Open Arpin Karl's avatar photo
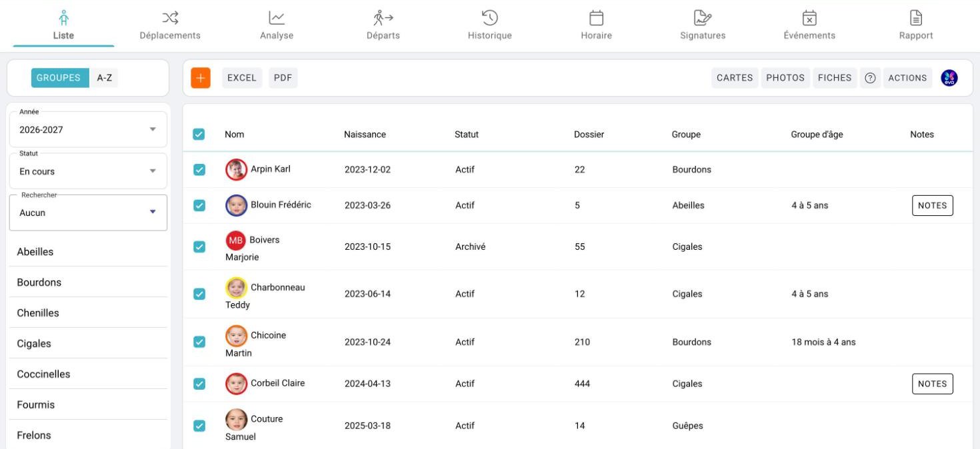980x449 pixels. pyautogui.click(x=236, y=169)
